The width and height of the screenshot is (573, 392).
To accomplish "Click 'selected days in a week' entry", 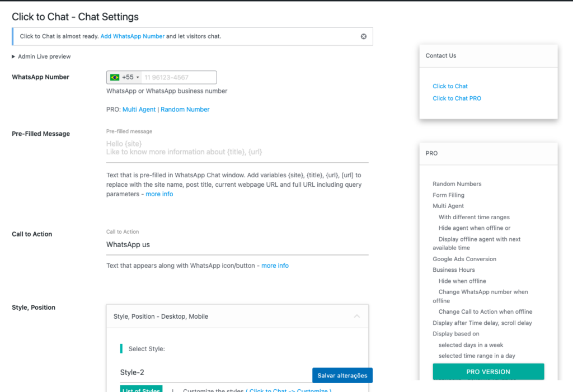I will point(471,345).
